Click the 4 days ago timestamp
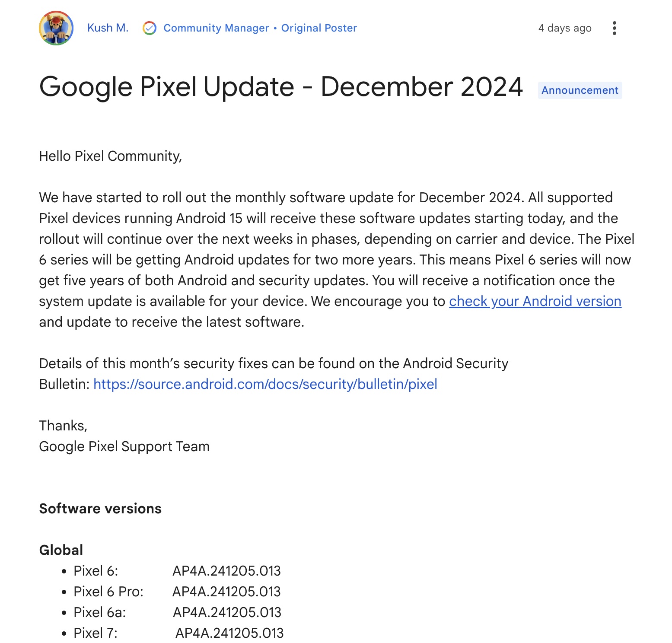Image resolution: width=672 pixels, height=643 pixels. point(564,28)
